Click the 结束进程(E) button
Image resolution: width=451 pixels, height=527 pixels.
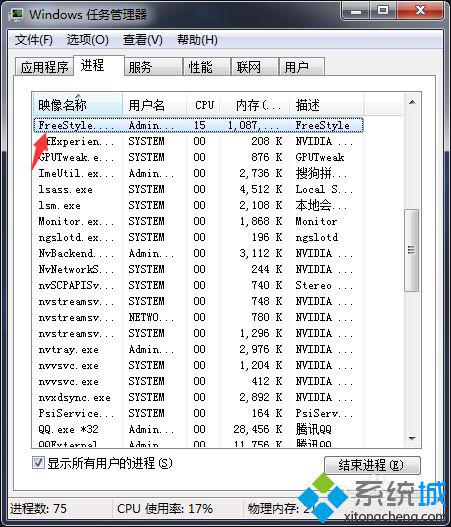372,465
